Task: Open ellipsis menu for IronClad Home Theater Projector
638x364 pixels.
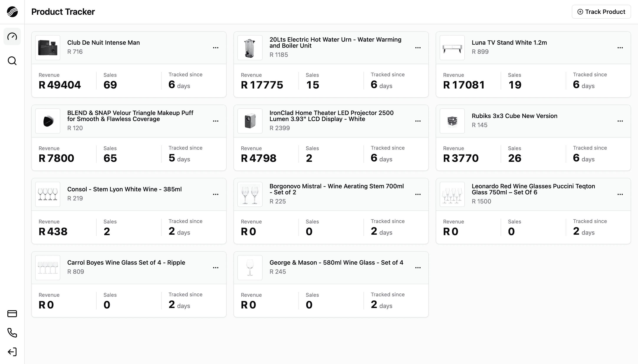Action: pyautogui.click(x=418, y=121)
